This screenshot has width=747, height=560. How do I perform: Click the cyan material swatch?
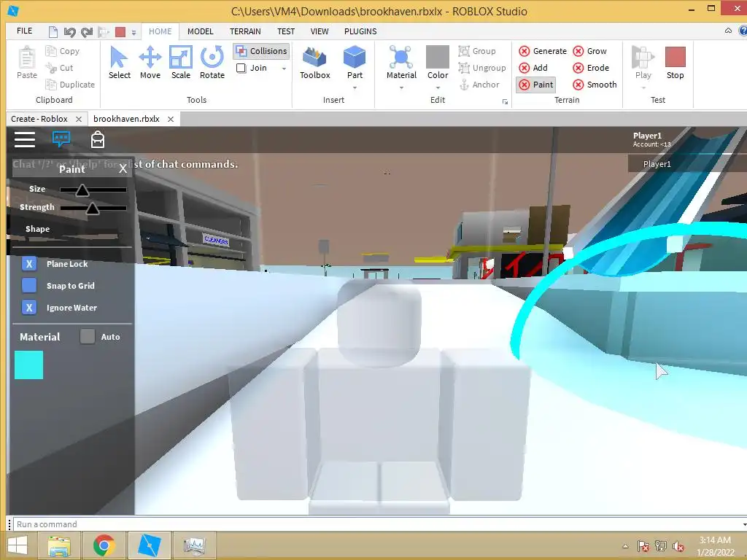pos(28,365)
